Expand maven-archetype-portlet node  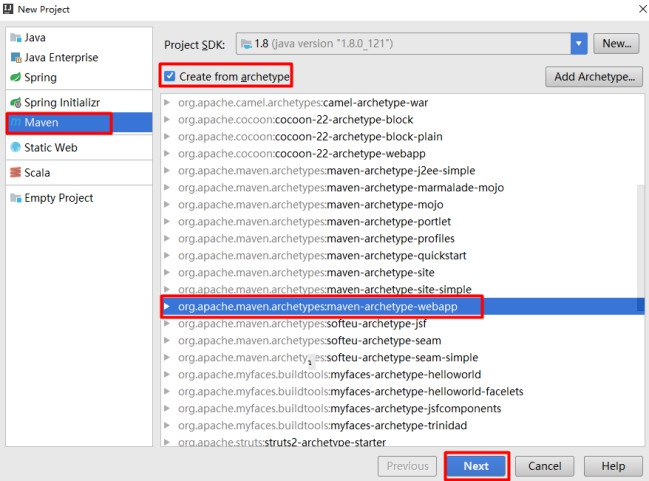(167, 221)
